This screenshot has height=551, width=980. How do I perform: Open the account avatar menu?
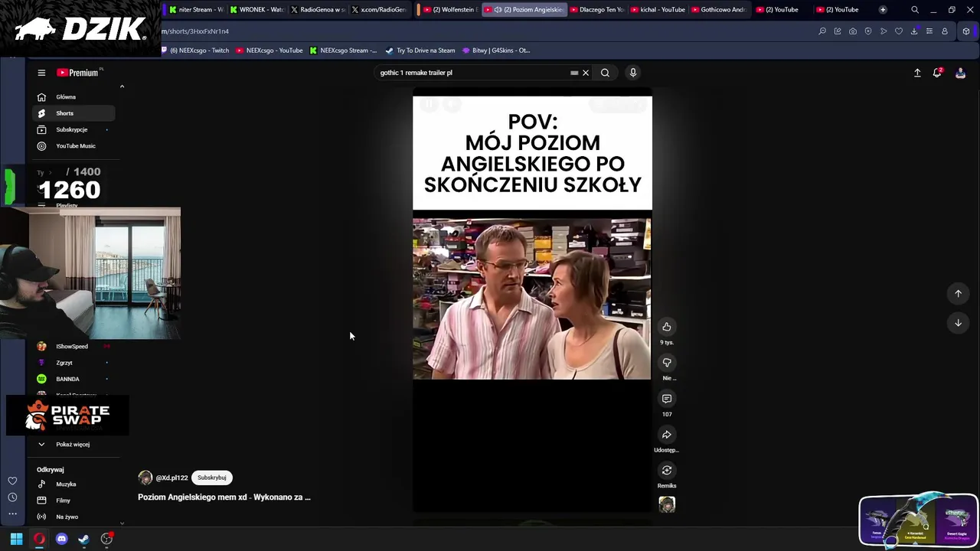coord(960,73)
